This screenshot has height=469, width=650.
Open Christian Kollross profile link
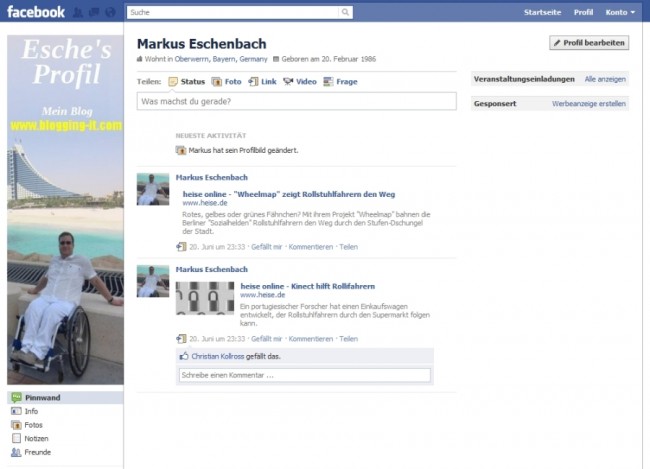[x=218, y=357]
